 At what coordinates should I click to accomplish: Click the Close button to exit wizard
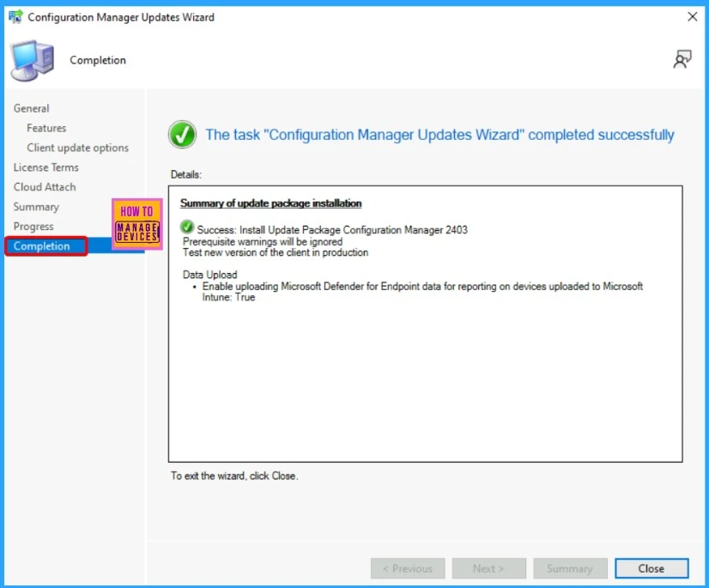point(651,568)
